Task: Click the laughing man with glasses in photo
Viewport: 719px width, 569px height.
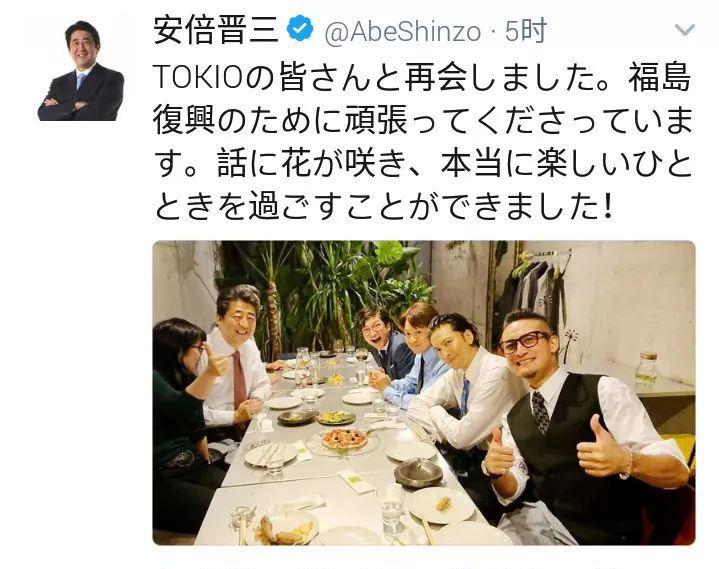Action: pos(383,344)
